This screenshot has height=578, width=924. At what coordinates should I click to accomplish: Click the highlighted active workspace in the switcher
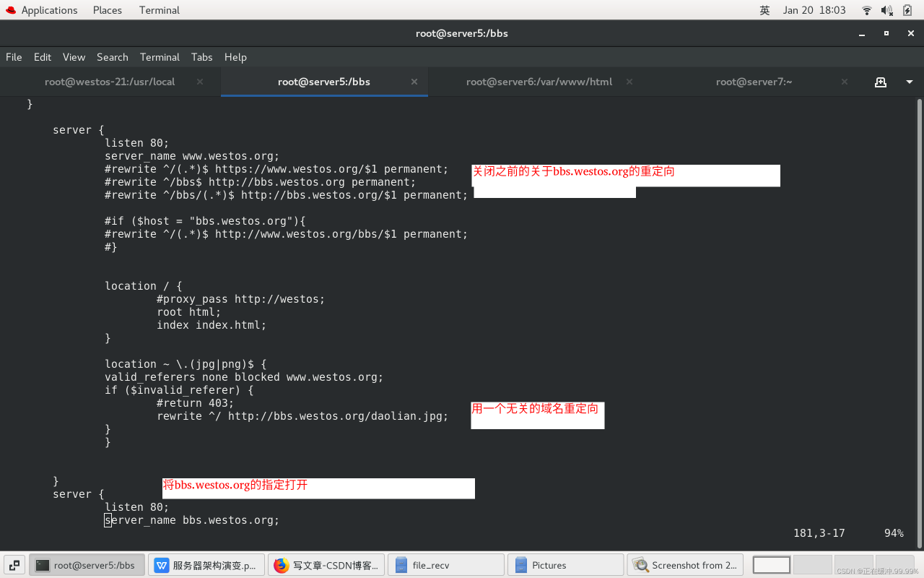click(x=772, y=565)
